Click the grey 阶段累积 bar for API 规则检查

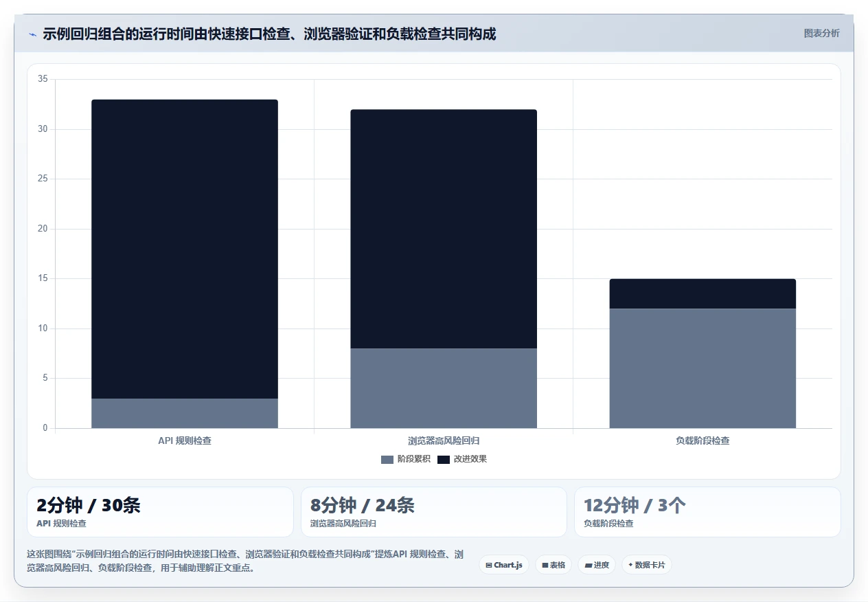click(185, 414)
